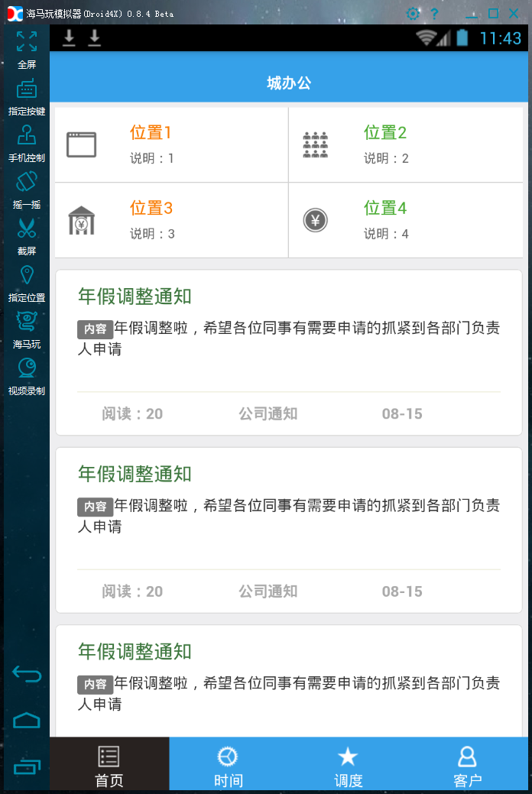
Task: Tap the clock showing 11:43
Action: tap(500, 38)
